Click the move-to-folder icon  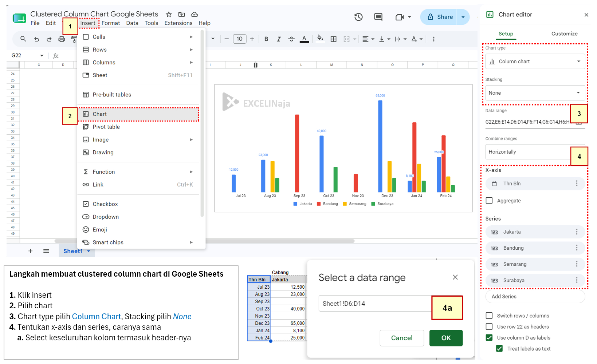pos(181,14)
